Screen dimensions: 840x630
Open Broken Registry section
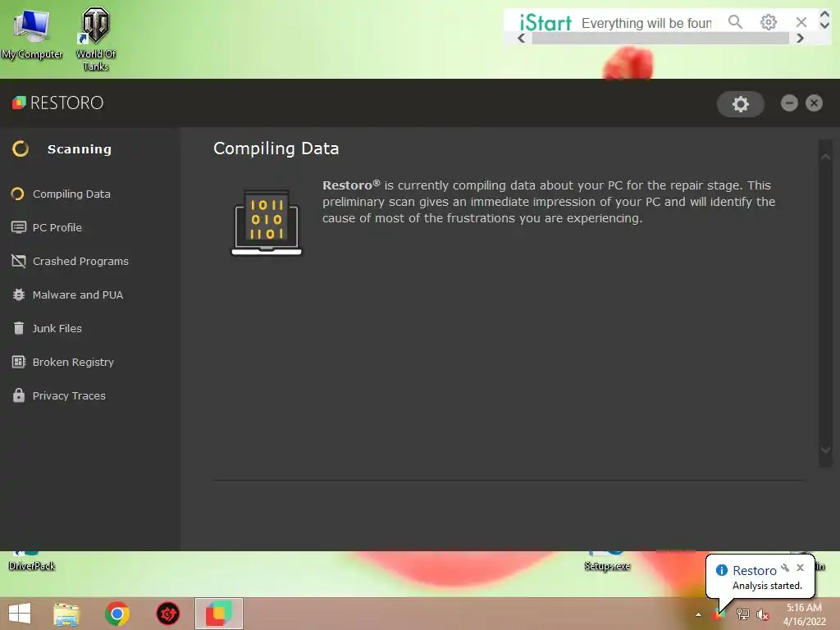(x=73, y=362)
